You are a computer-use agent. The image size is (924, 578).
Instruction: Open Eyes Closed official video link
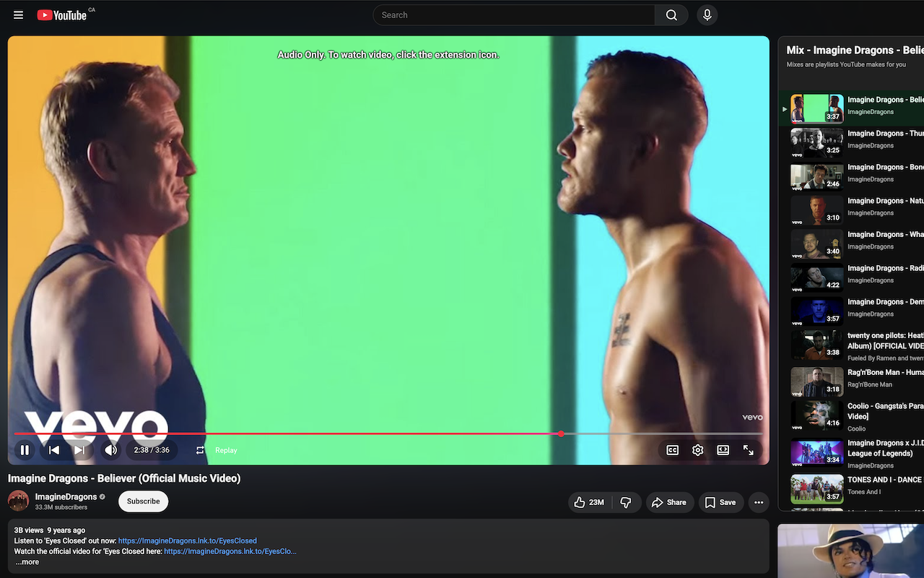(230, 551)
